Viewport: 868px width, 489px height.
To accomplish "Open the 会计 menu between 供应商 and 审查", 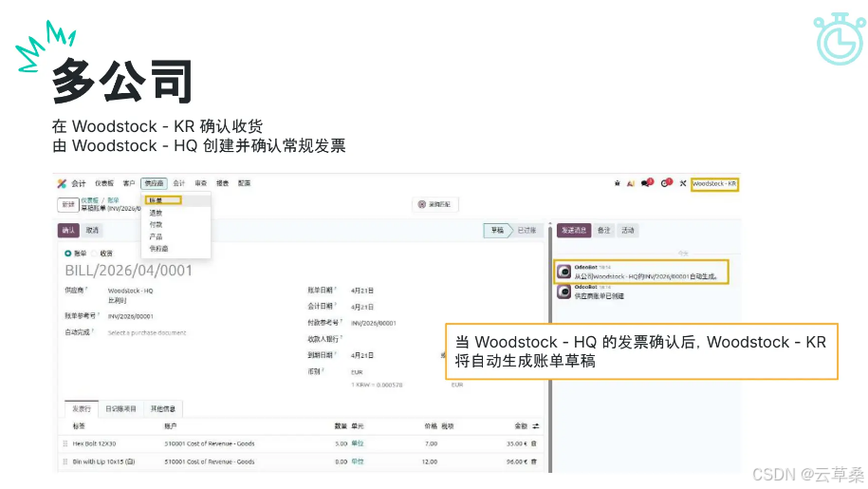I will [178, 183].
